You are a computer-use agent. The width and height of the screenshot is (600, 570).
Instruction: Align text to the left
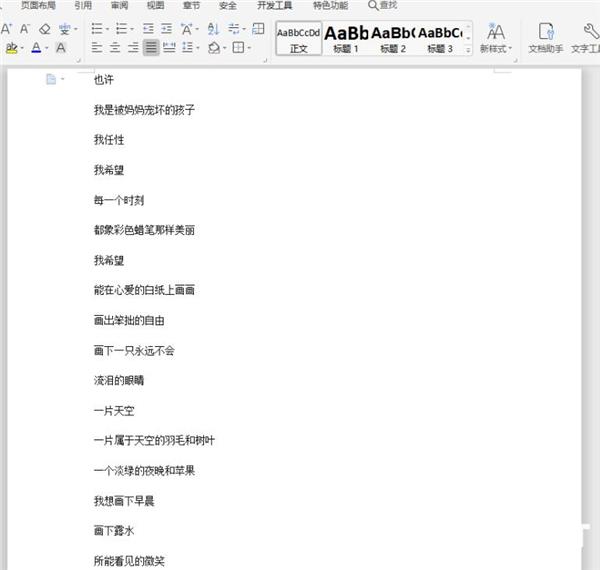[97, 48]
